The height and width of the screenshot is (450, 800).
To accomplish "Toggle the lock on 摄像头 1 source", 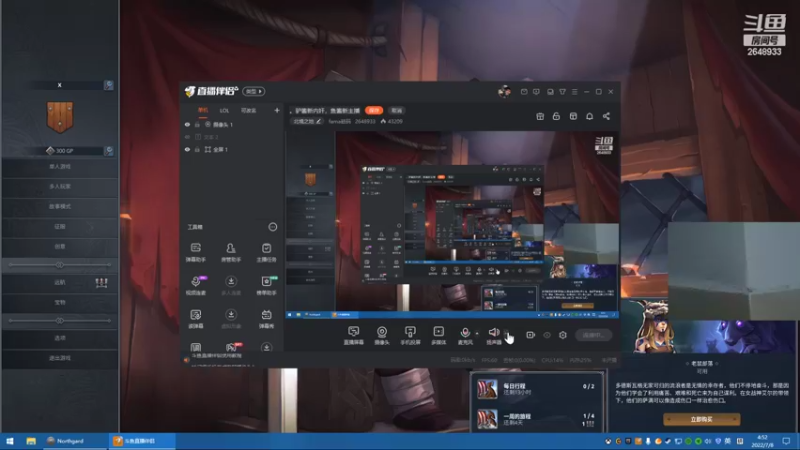I will 197,124.
